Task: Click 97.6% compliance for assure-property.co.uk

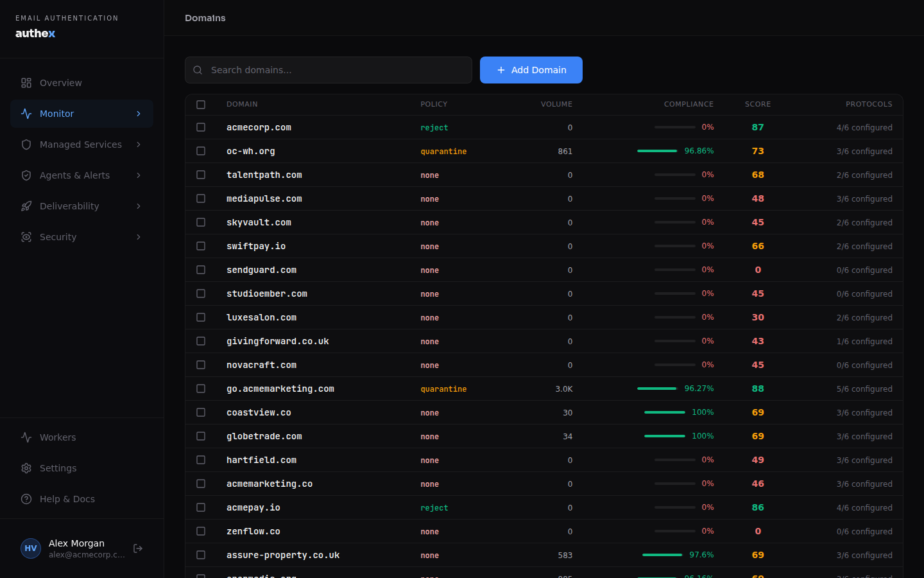Action: [x=701, y=555]
